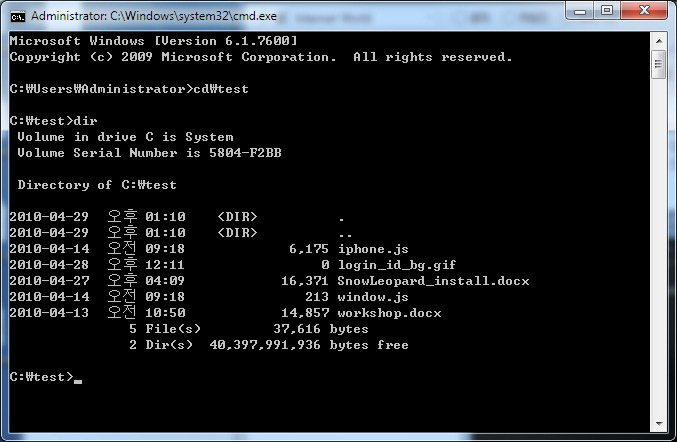Screen dimensions: 677x442
Task: Click the file name 'iphone.js'
Action: pos(373,249)
